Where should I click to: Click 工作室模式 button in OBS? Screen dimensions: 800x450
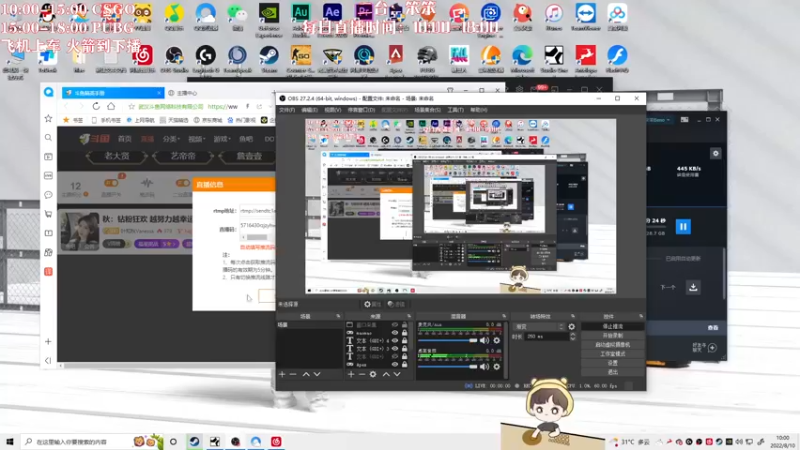[613, 354]
